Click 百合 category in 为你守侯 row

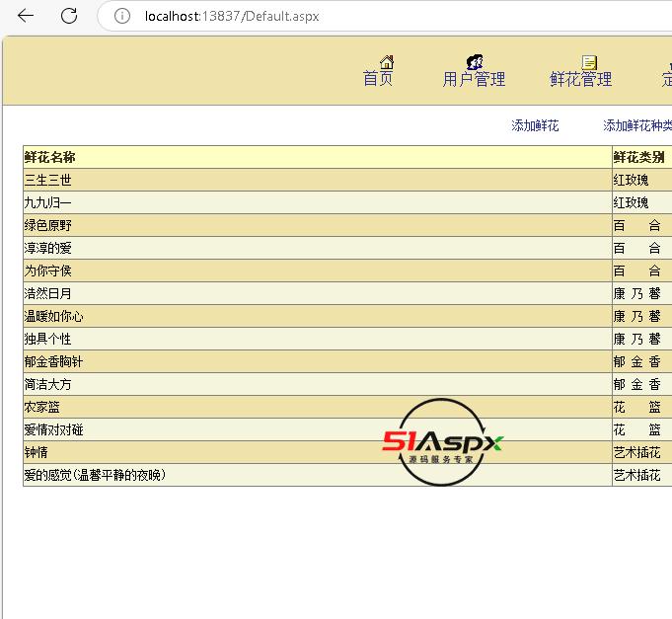tap(636, 271)
